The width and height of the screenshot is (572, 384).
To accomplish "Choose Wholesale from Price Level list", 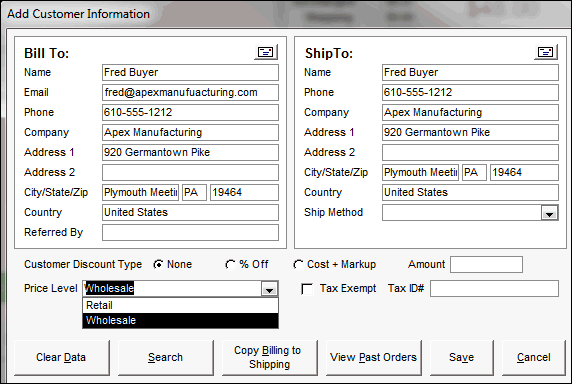I will pos(180,320).
